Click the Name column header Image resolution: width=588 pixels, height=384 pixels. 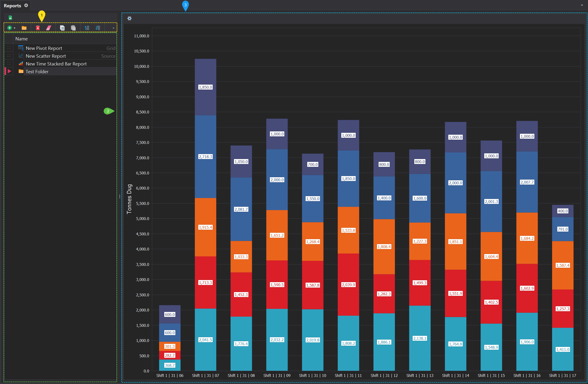pos(22,39)
